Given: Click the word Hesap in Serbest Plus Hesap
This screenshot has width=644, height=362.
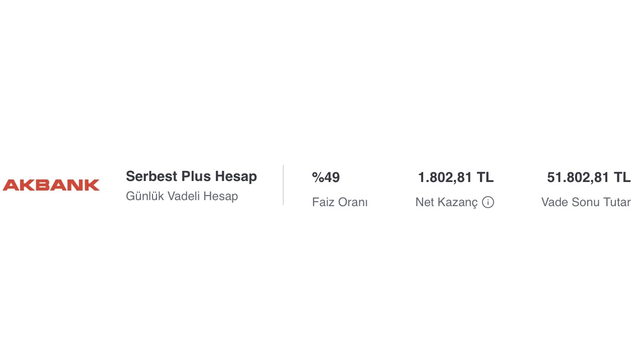Looking at the screenshot, I should 236,176.
